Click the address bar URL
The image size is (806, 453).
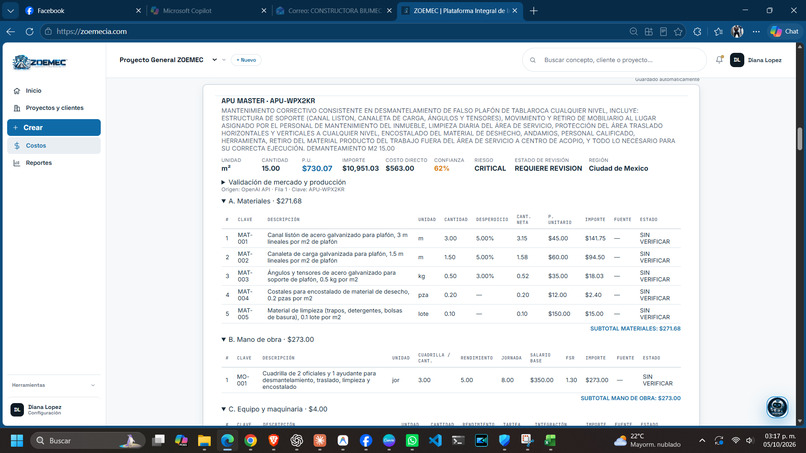click(x=91, y=32)
